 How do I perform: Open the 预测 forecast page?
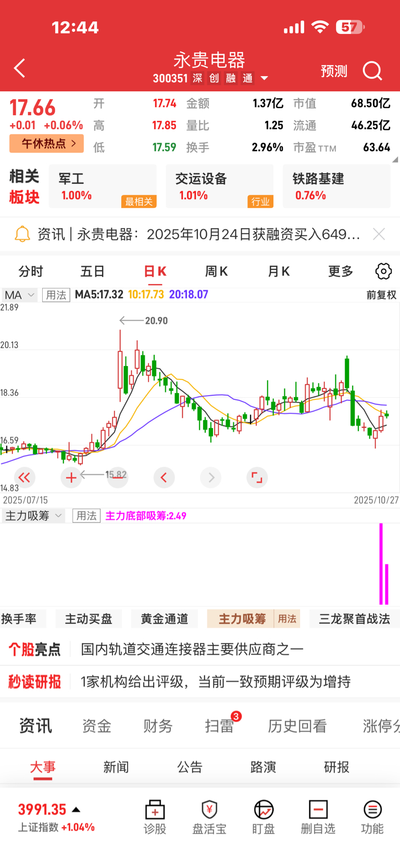click(334, 71)
